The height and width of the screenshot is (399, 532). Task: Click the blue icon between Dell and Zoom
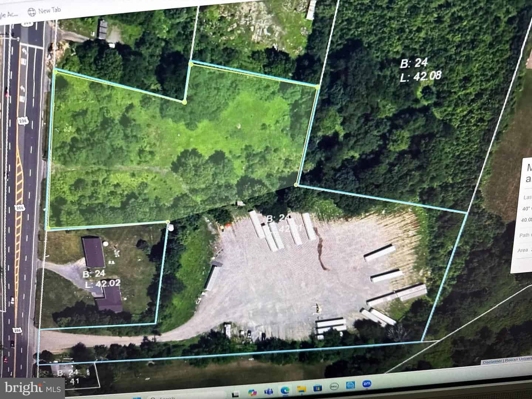click(x=351, y=385)
